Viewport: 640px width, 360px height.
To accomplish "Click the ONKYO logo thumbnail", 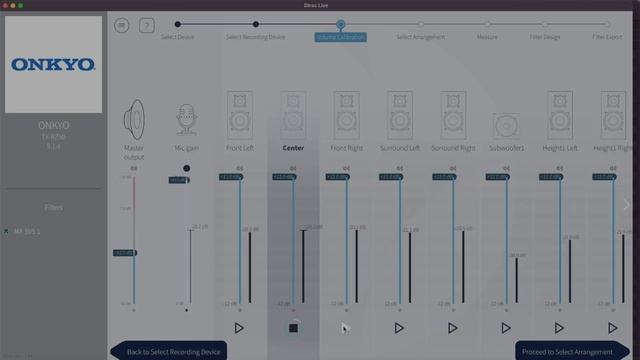I will pyautogui.click(x=53, y=64).
